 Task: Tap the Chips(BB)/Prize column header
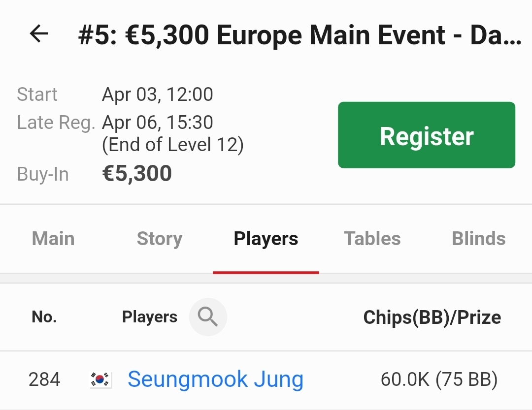(432, 317)
